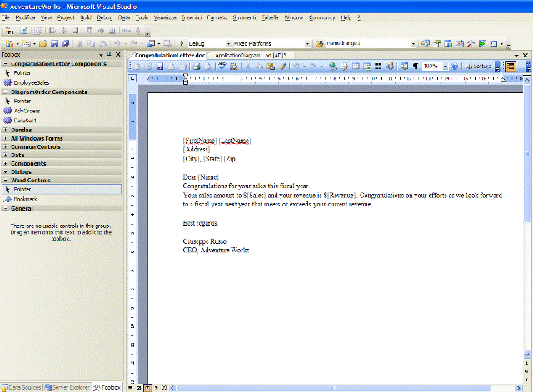Click the horizontal scrollbar thumb at bottom
Screen dimensions: 533x392
333,388
